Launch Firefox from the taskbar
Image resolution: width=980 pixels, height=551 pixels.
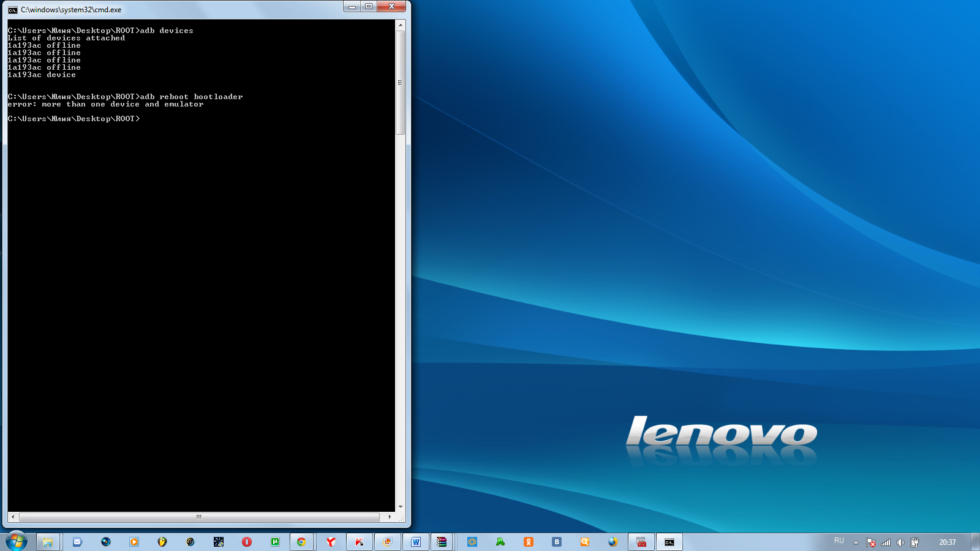613,542
